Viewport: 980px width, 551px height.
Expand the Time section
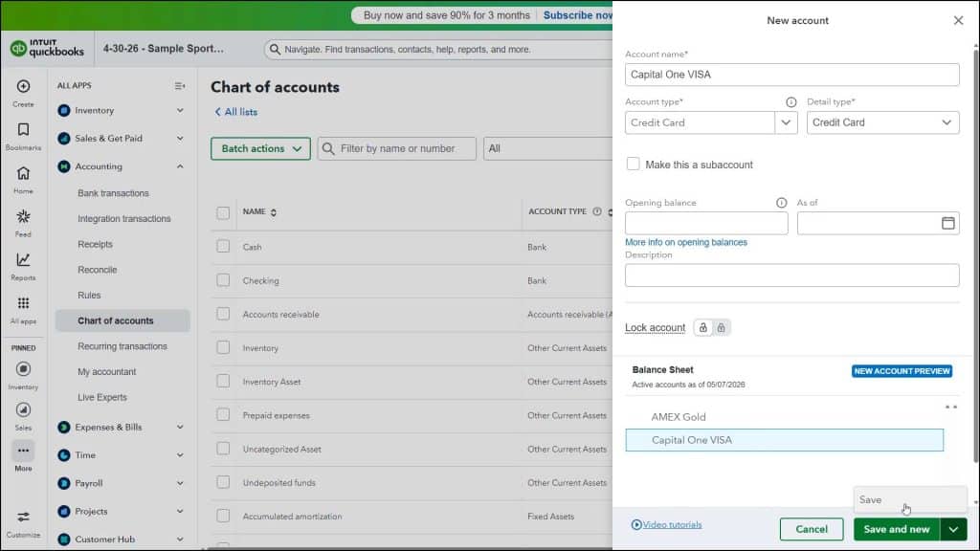[x=180, y=454]
